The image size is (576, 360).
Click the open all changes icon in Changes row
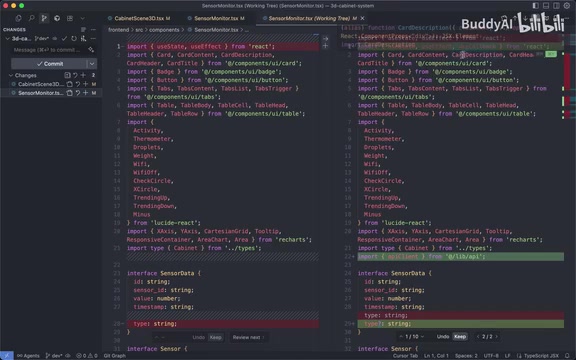point(67,75)
